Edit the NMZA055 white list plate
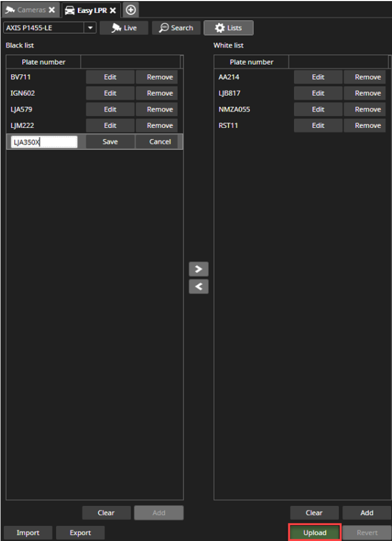The width and height of the screenshot is (392, 541). tap(318, 109)
